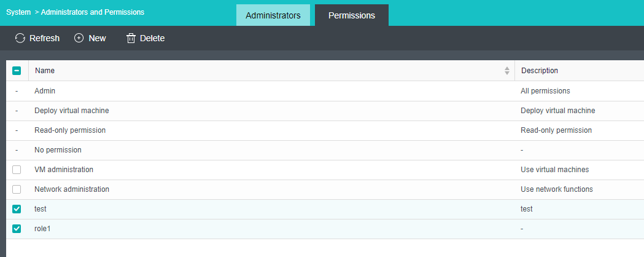644x257 pixels.
Task: Click the Name column sort arrows
Action: click(506, 71)
